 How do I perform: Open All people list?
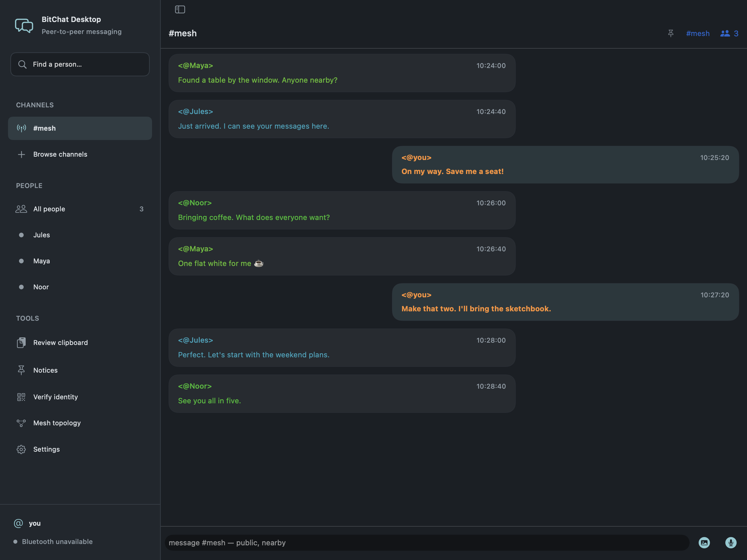point(80,209)
